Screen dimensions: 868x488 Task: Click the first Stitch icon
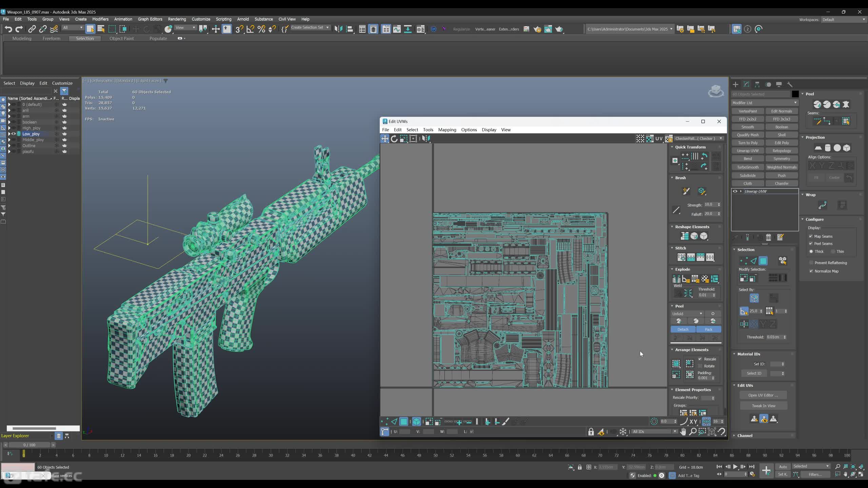(681, 258)
